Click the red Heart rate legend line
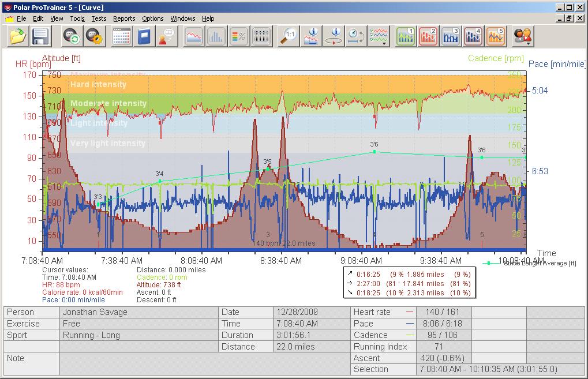 pyautogui.click(x=410, y=312)
